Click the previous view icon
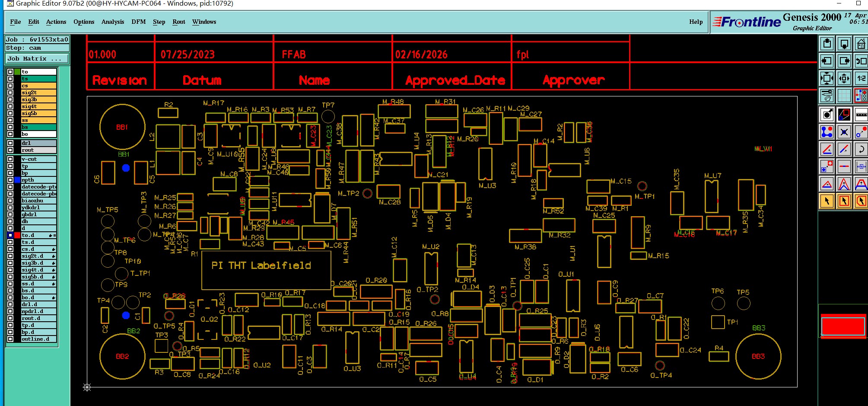Viewport: 868px width, 406px height. (861, 61)
